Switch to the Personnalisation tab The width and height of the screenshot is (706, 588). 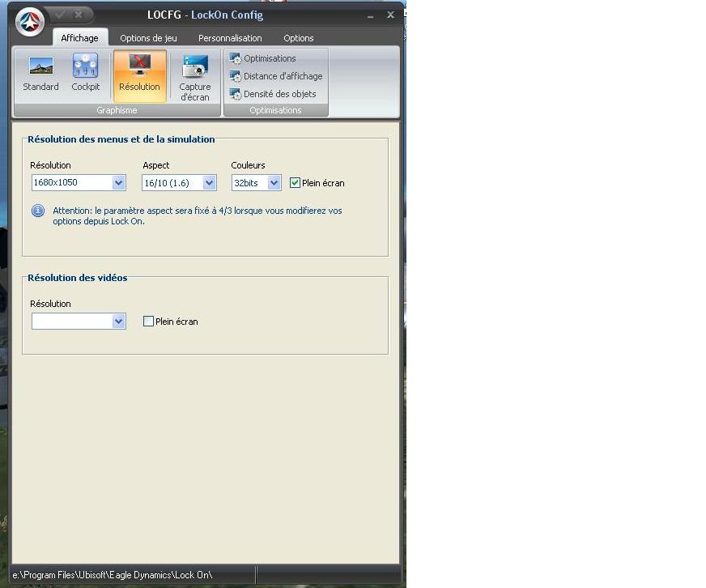coord(230,38)
